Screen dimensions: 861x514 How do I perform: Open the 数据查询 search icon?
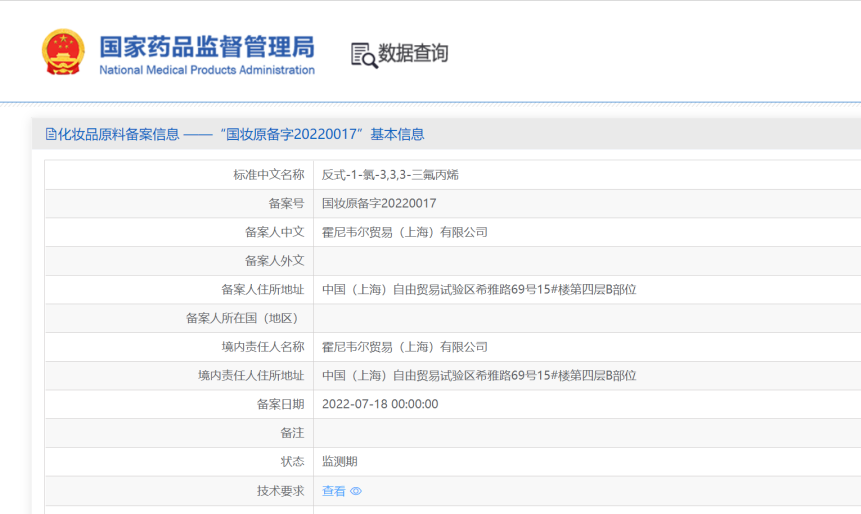(x=364, y=55)
